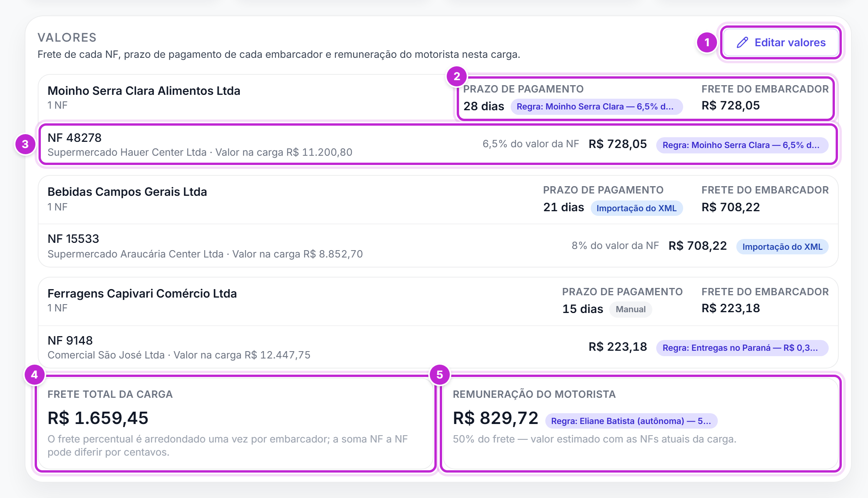Click the rule badge beside 28 dias
This screenshot has width=868, height=498.
597,106
